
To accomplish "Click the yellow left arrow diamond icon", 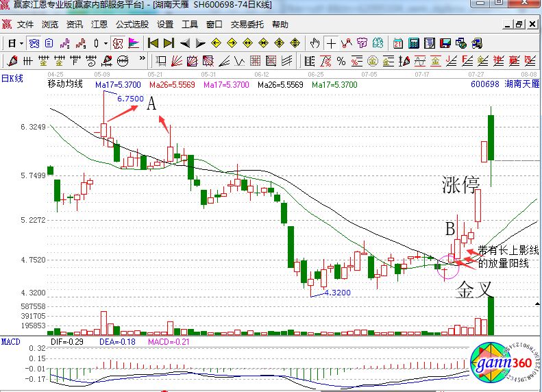I will click(x=215, y=42).
